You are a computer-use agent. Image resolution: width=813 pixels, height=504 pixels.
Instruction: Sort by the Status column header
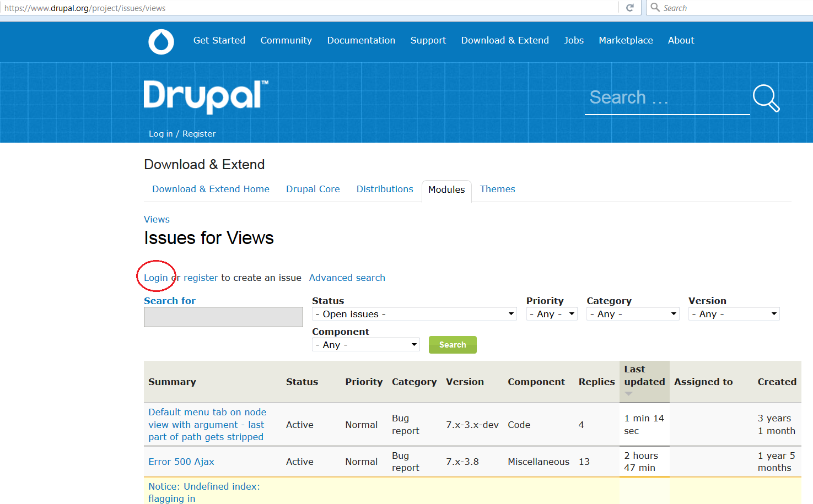click(x=302, y=382)
